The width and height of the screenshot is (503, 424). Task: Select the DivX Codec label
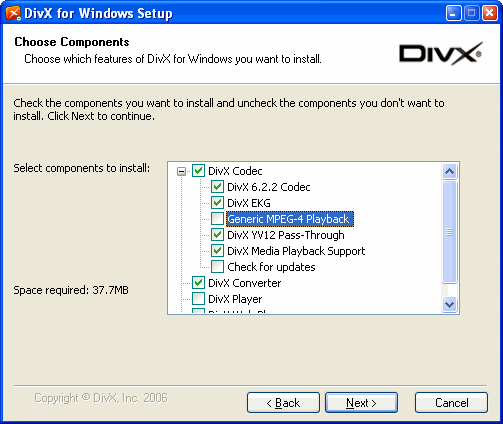point(235,171)
